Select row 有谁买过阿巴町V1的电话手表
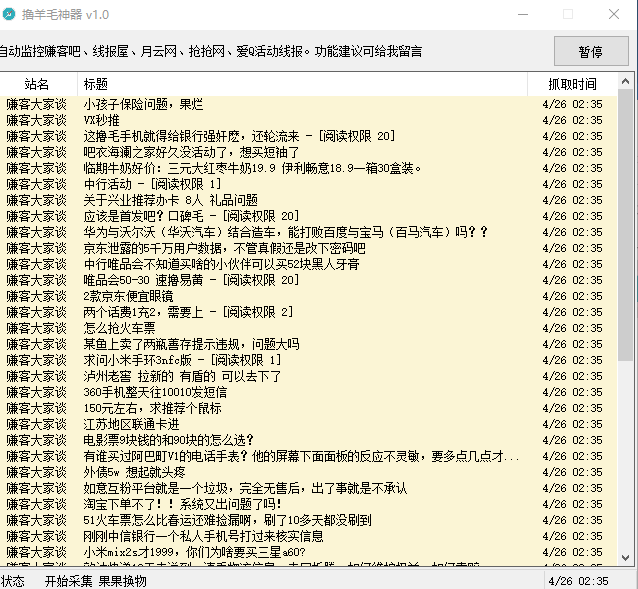638x589 pixels. coord(308,456)
